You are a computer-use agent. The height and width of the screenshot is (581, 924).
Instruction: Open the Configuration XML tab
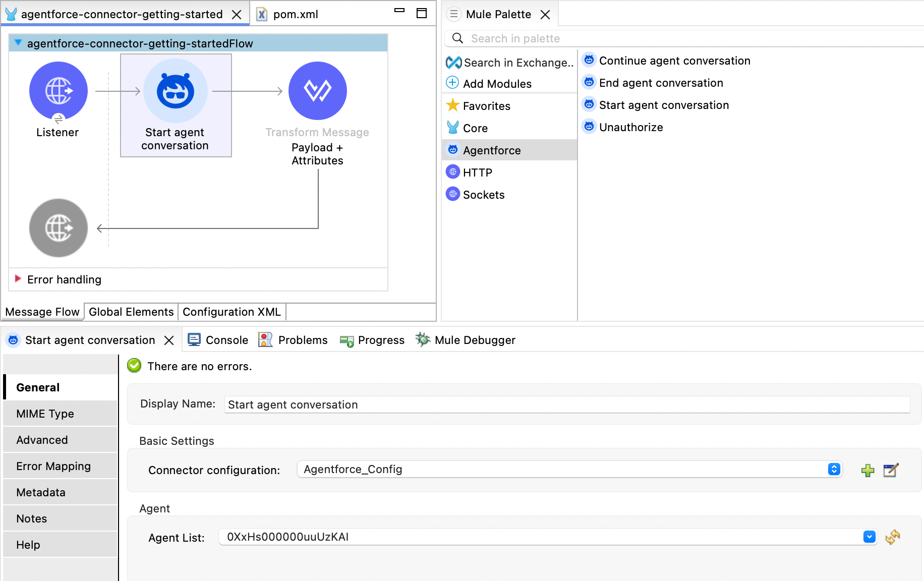[232, 312]
